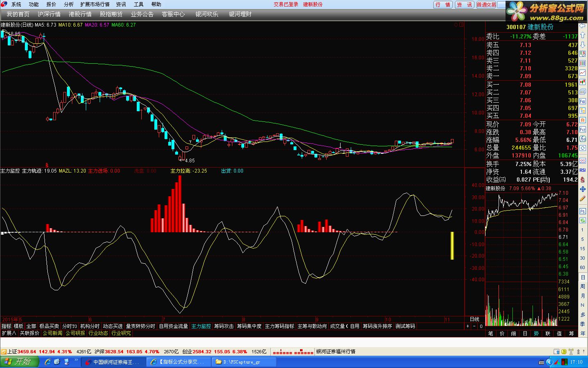Open the quote list grid icon
This screenshot has height=368, width=588.
(x=583, y=63)
